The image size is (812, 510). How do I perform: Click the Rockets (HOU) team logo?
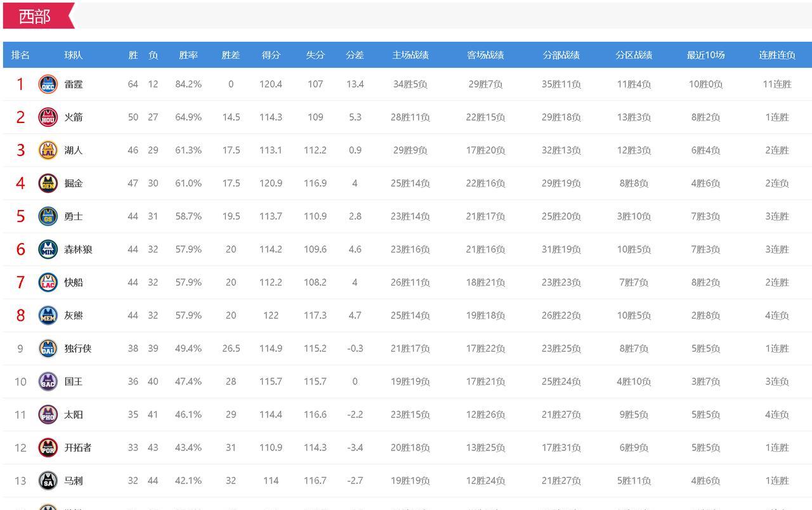[x=48, y=117]
